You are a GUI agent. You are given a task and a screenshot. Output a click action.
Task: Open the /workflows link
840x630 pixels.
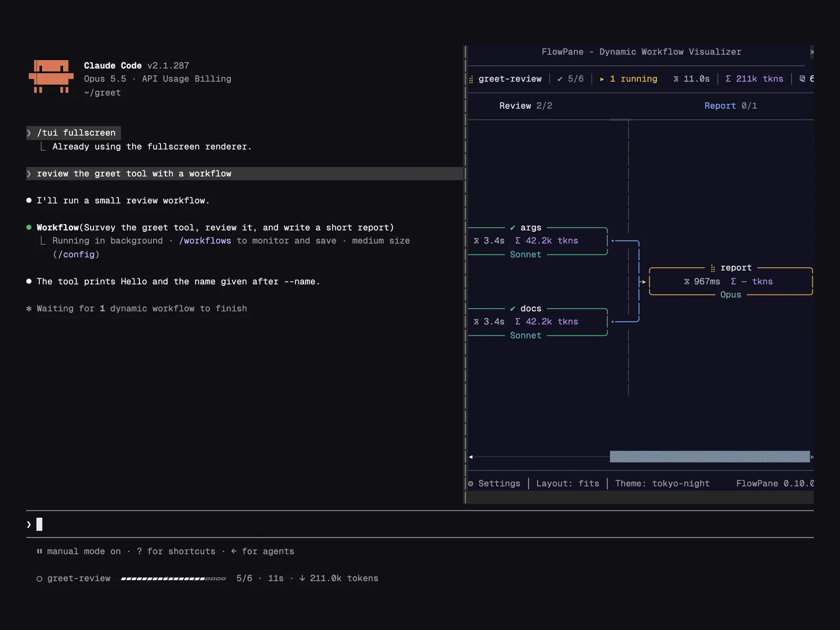205,240
